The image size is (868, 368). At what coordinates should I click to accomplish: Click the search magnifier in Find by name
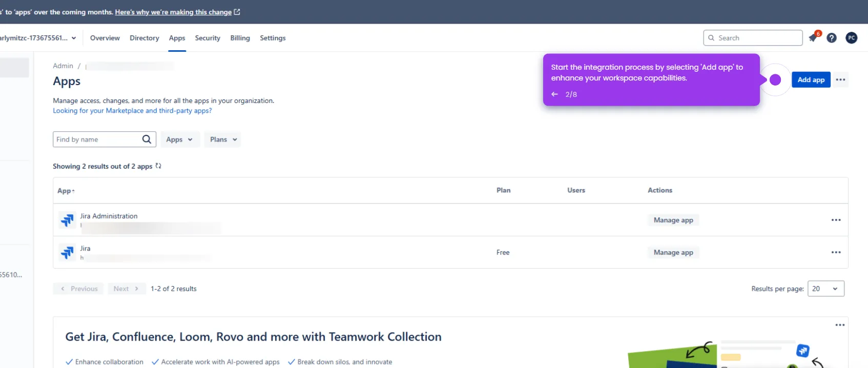tap(147, 139)
